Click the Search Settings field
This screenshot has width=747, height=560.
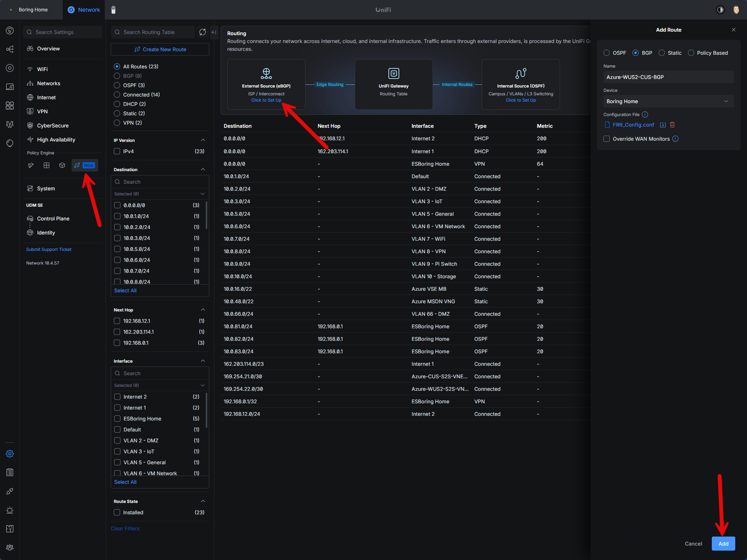point(63,32)
